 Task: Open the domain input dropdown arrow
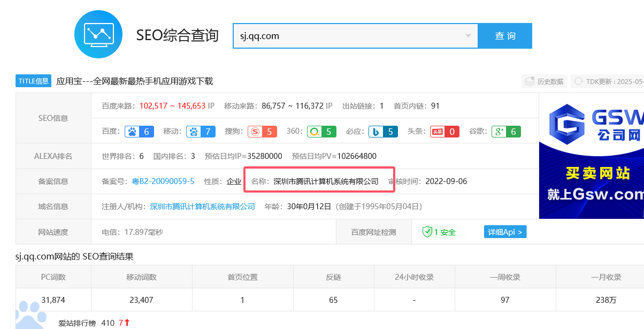click(x=468, y=36)
